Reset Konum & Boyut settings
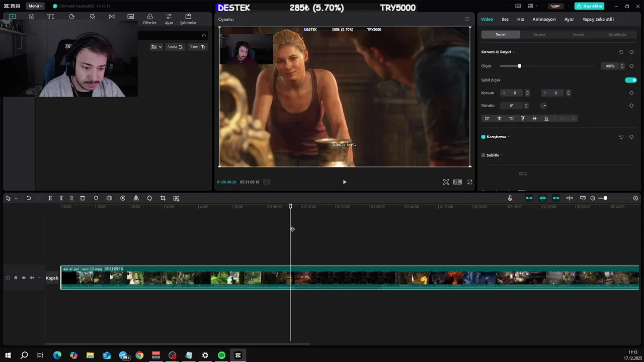This screenshot has width=644, height=362. tap(621, 52)
